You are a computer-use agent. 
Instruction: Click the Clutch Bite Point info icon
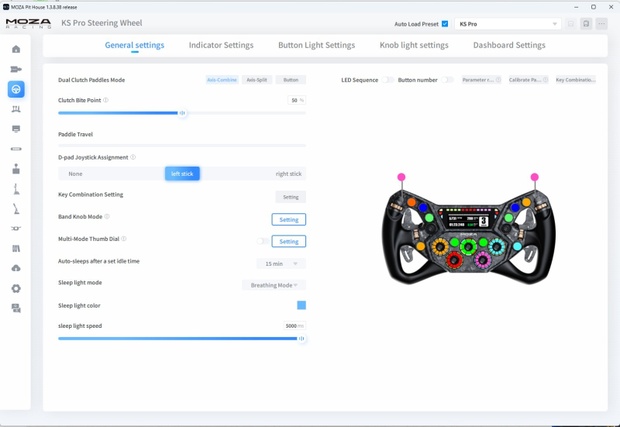106,100
